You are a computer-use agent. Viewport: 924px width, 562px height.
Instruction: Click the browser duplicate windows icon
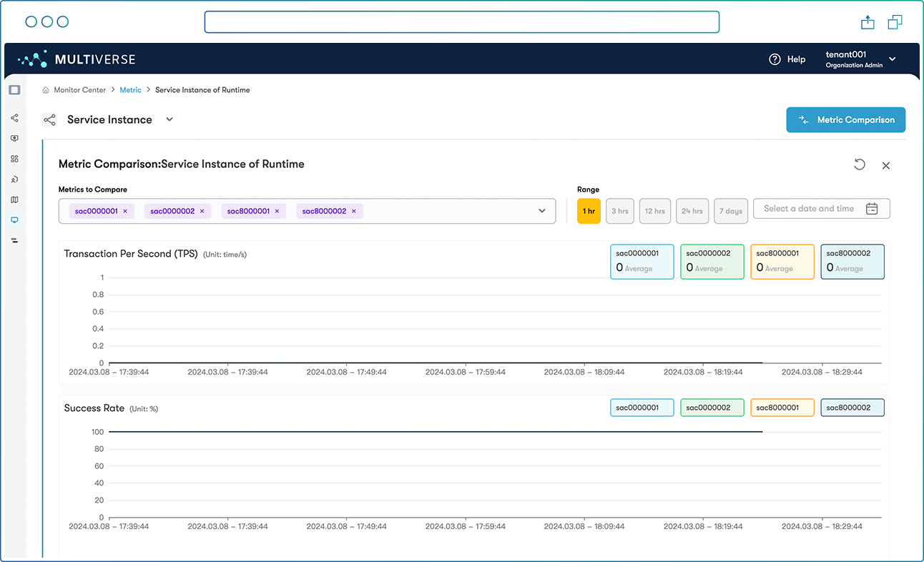[x=895, y=22]
